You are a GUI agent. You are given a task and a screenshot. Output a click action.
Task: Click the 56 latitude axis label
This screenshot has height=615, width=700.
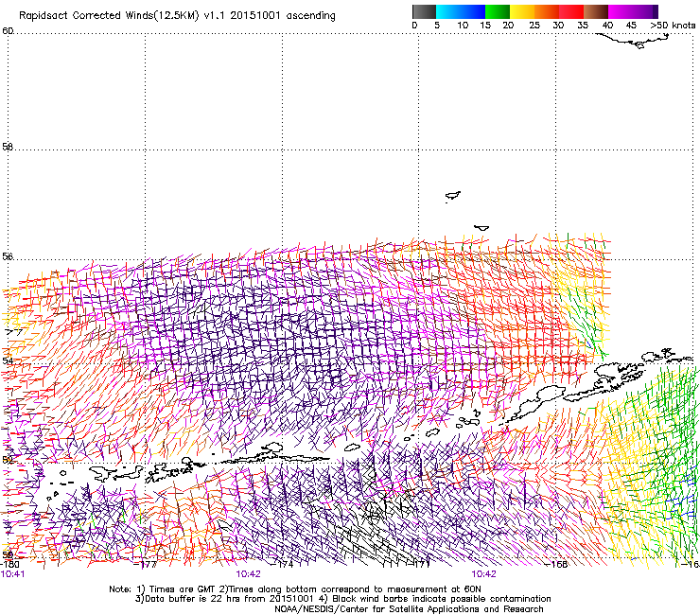(x=8, y=256)
